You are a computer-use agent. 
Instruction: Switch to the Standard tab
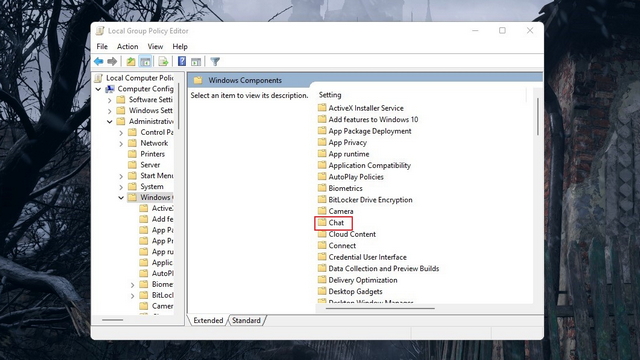[x=246, y=320]
